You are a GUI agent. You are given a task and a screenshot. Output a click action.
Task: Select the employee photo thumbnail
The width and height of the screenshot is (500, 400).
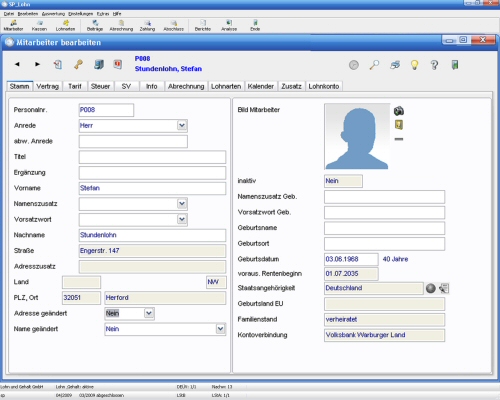[x=357, y=136]
